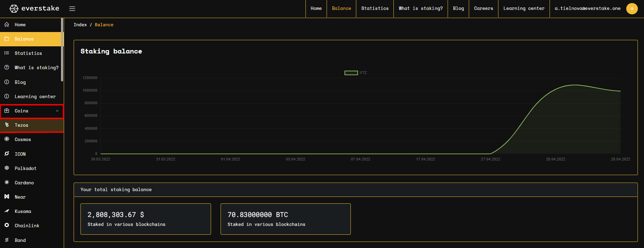
Task: Click the Polkadot coin icon
Action: click(7, 168)
